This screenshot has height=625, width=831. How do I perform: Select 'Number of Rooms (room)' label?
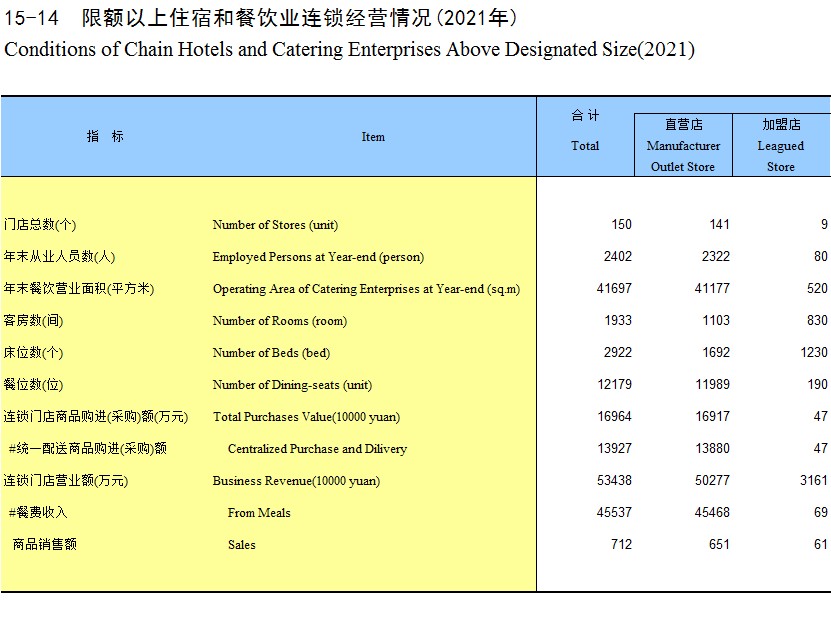click(x=280, y=321)
